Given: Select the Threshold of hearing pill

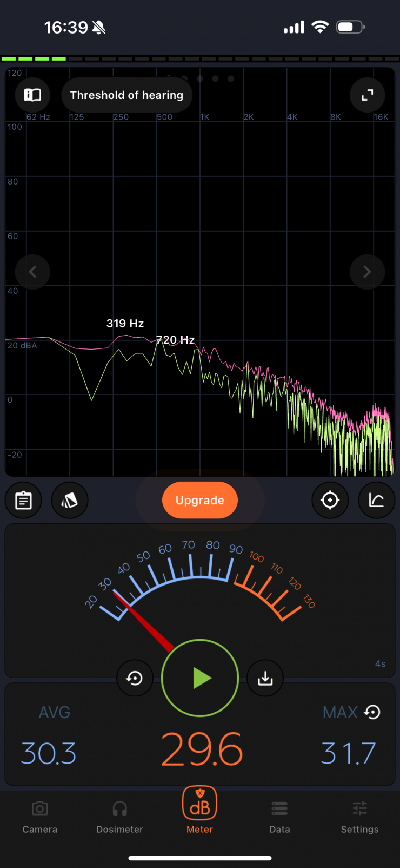Looking at the screenshot, I should [x=126, y=95].
